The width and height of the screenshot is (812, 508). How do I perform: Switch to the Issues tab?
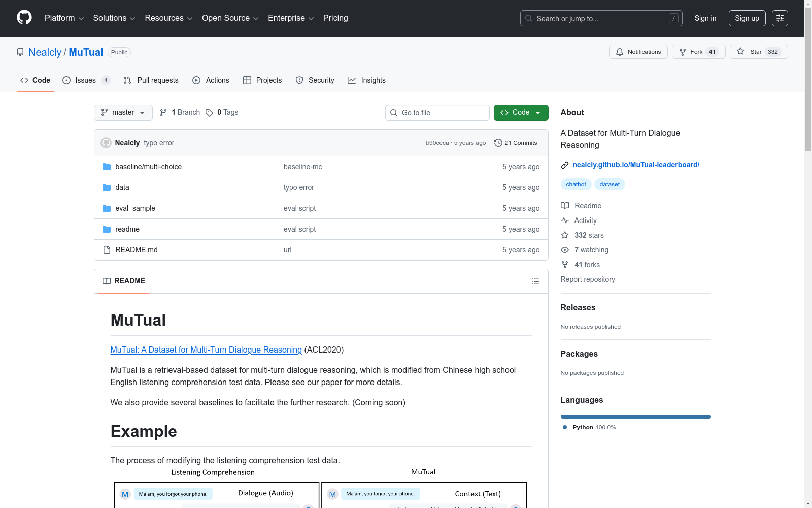86,80
